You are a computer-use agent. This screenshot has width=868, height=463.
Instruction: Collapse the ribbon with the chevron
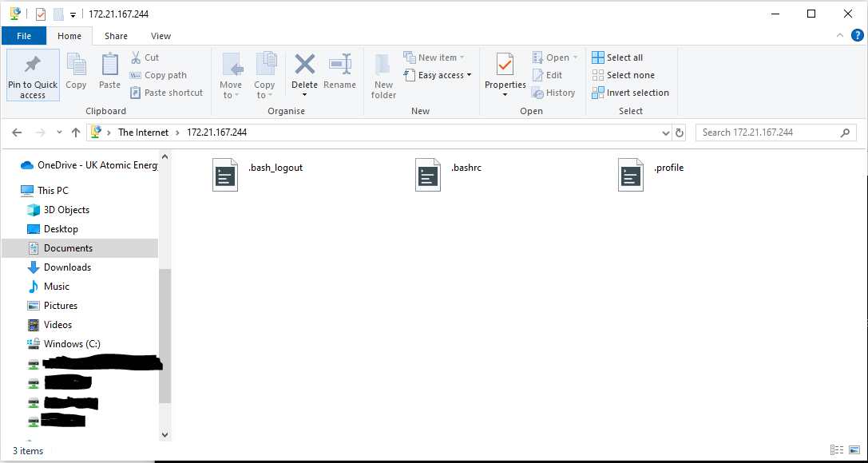[839, 35]
